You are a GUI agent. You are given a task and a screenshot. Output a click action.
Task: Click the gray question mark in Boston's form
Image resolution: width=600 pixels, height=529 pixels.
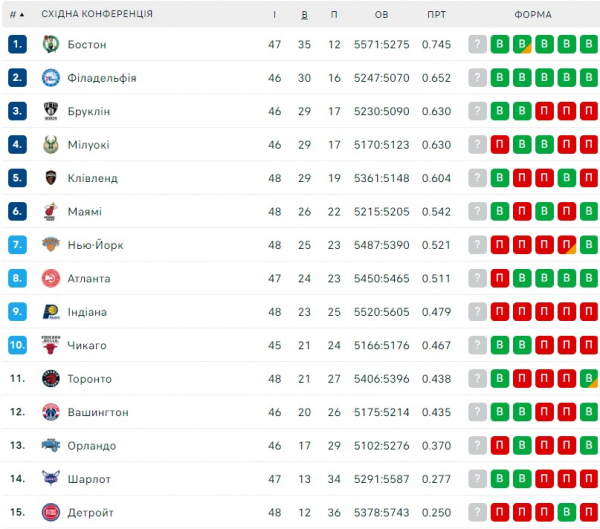(x=478, y=44)
